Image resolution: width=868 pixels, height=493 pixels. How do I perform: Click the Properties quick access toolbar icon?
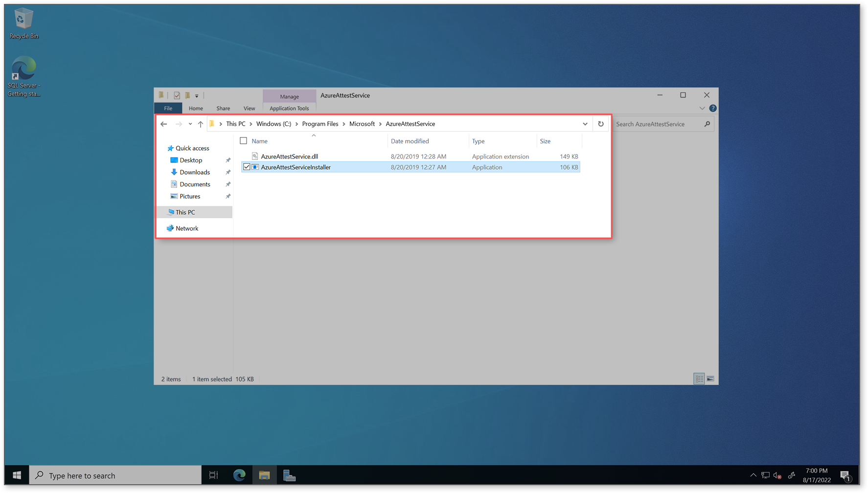[177, 95]
